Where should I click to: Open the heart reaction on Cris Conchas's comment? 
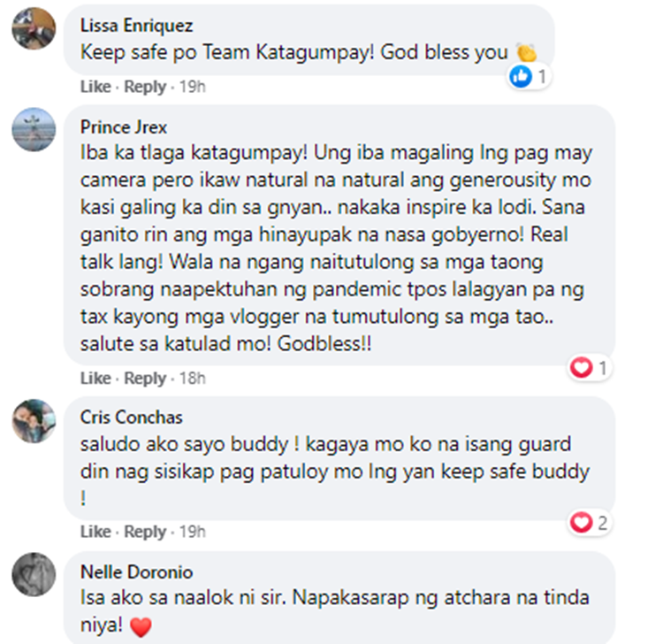pos(589,523)
